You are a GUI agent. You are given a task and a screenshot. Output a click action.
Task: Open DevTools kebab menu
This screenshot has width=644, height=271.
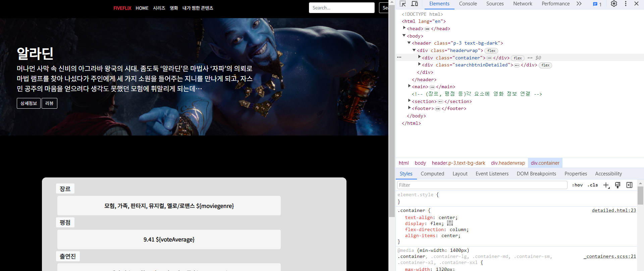coord(626,4)
